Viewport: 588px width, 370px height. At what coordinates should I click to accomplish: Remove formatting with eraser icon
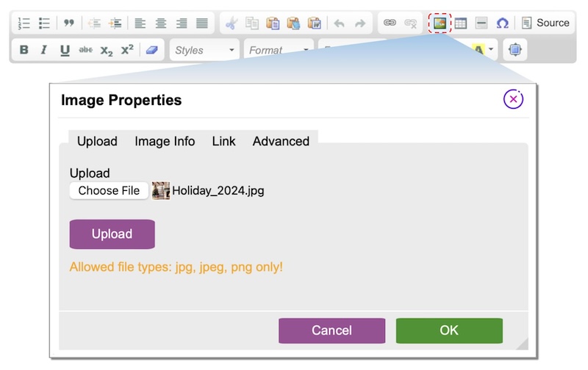tap(152, 50)
